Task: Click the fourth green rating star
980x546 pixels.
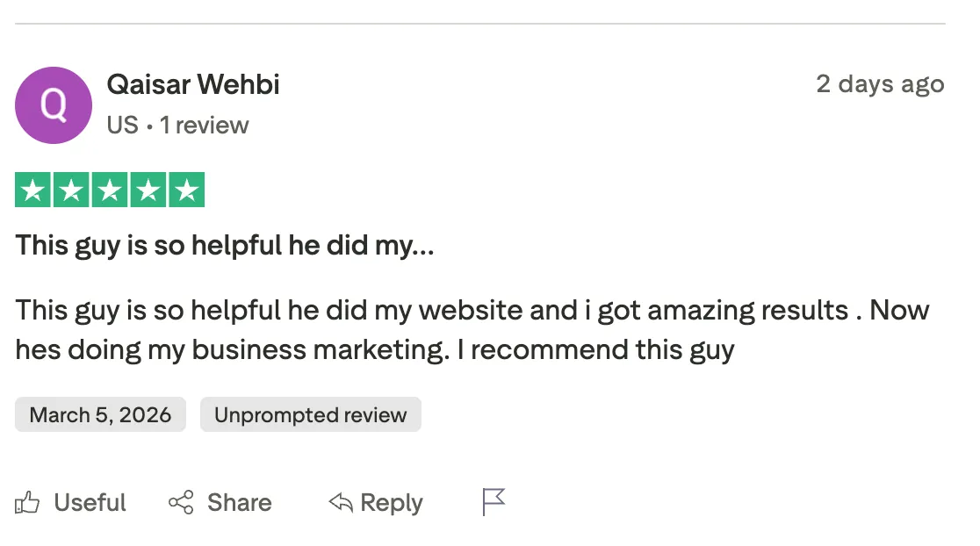Action: [148, 190]
